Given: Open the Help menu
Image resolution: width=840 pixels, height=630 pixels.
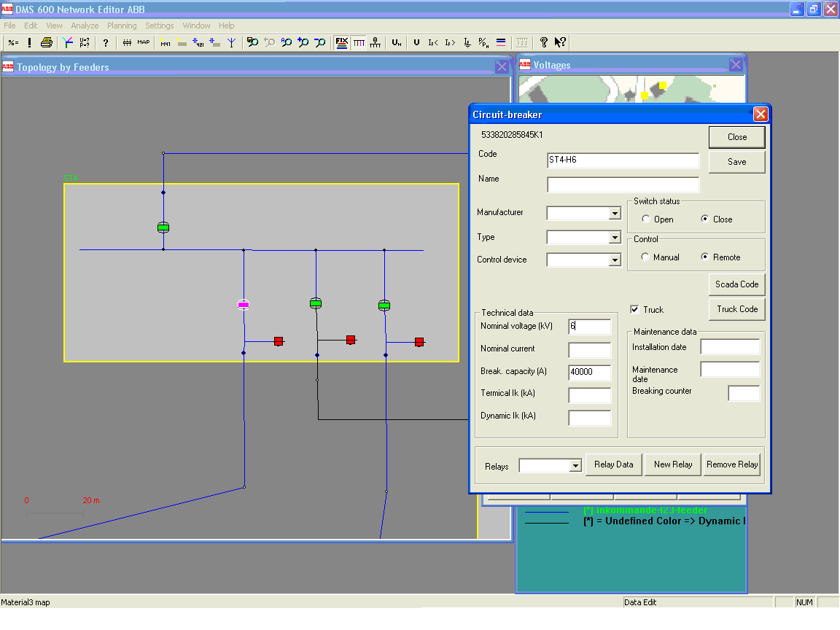Looking at the screenshot, I should click(226, 26).
